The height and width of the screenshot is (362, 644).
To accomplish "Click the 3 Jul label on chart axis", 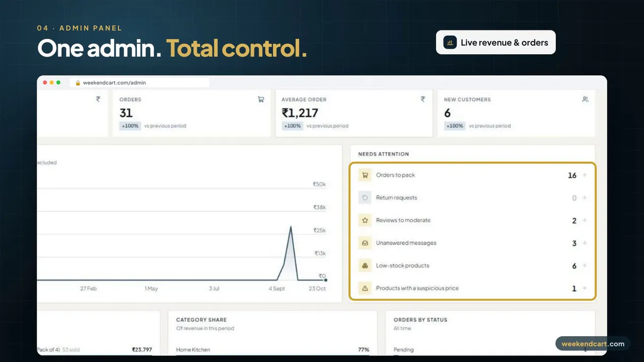I will (214, 288).
